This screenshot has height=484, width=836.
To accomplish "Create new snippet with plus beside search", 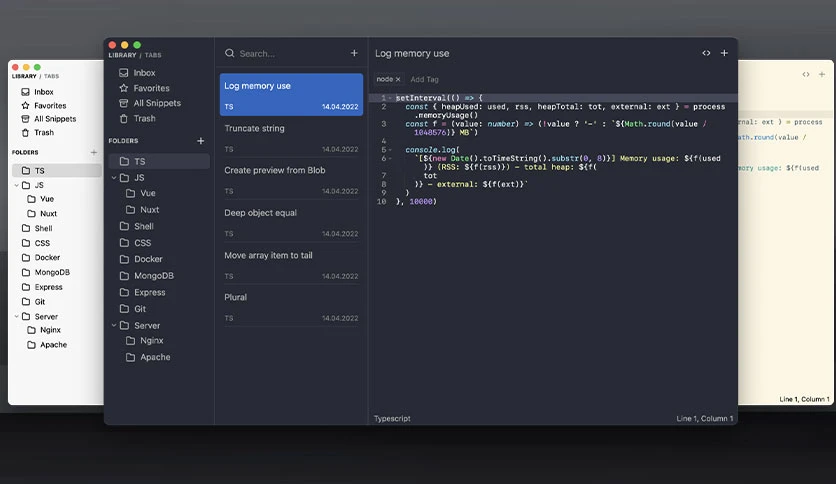I will [354, 53].
